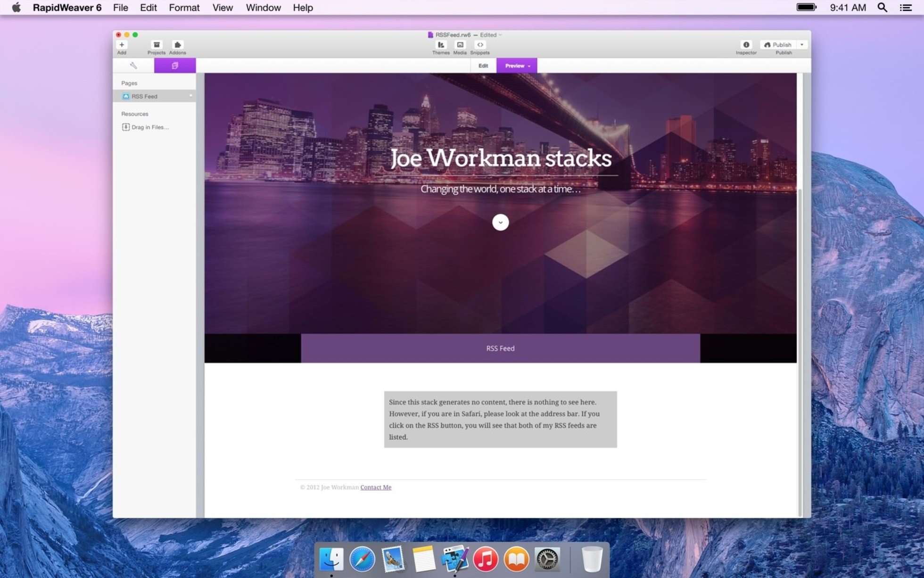Open the Format menu

pyautogui.click(x=184, y=8)
